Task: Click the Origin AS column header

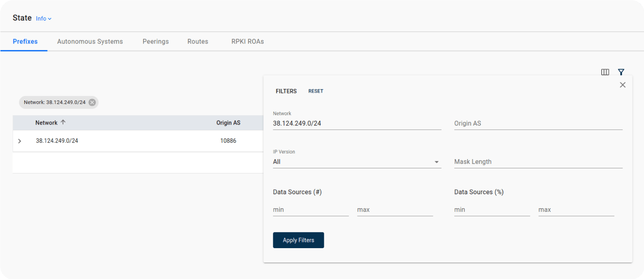Action: click(x=228, y=123)
